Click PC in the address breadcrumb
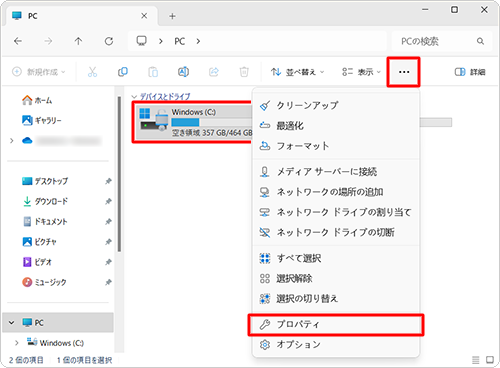The image size is (500, 368). (x=179, y=41)
